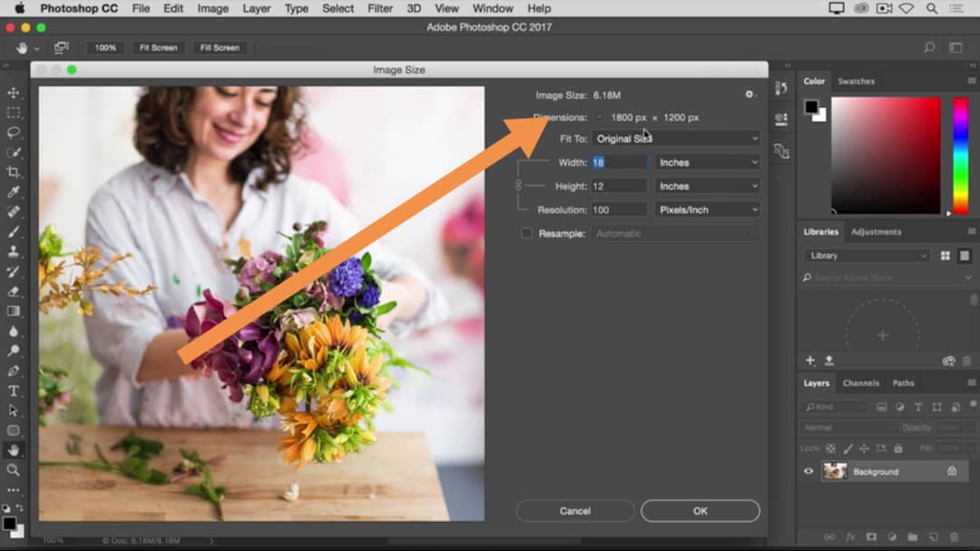
Task: Click the Height input field
Action: click(619, 186)
